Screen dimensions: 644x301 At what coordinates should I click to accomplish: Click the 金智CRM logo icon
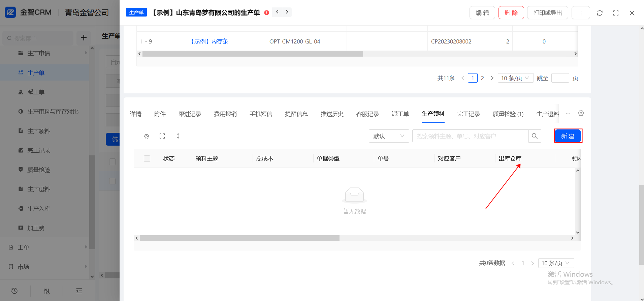pyautogui.click(x=10, y=12)
